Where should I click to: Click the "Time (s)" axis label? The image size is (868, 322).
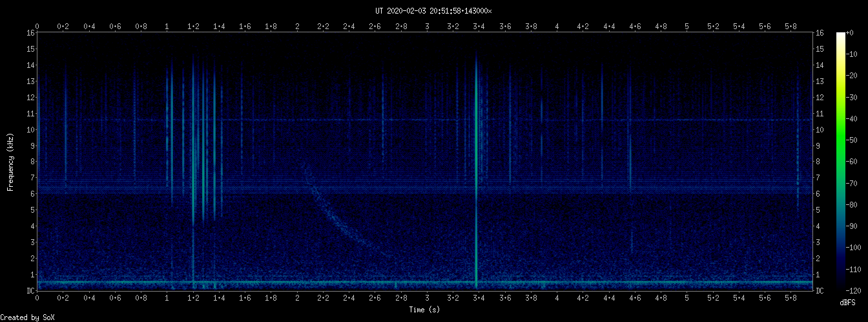coord(424,310)
